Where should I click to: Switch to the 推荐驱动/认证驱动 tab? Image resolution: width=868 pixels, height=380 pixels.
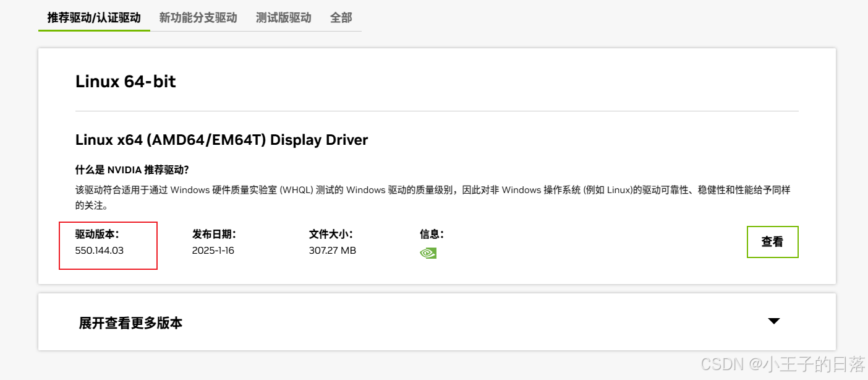(x=94, y=17)
